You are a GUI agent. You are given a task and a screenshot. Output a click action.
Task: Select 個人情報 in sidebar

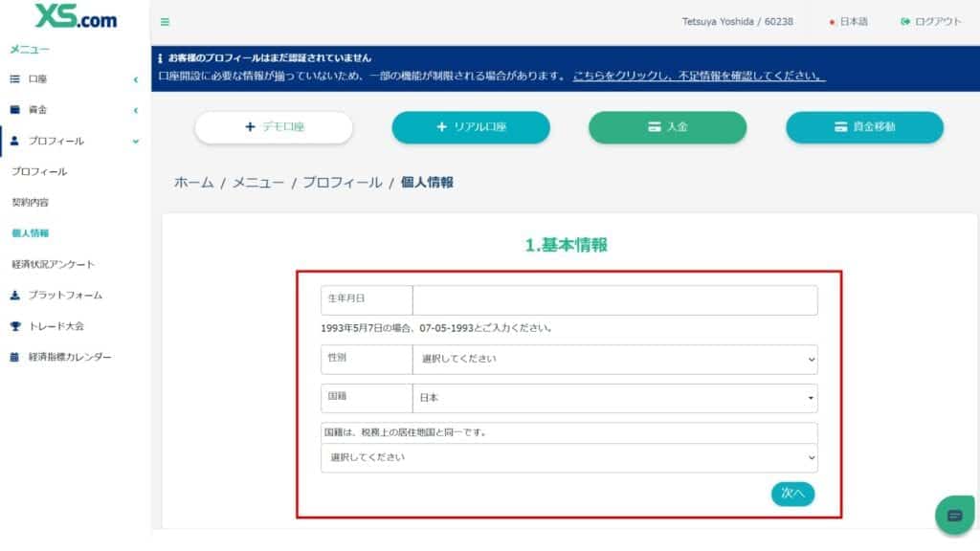tap(30, 233)
